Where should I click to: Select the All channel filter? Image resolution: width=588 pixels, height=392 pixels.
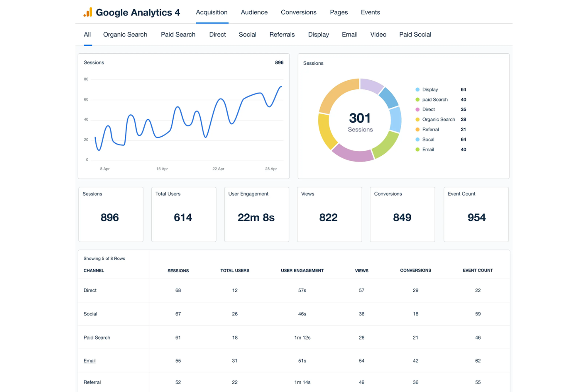tap(87, 35)
